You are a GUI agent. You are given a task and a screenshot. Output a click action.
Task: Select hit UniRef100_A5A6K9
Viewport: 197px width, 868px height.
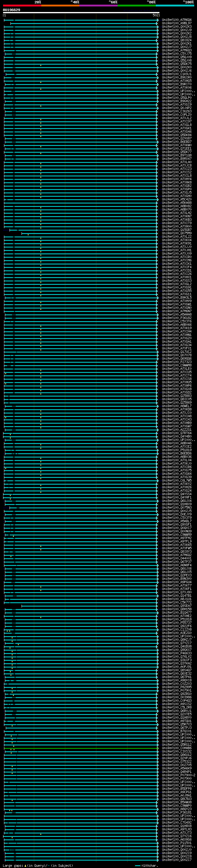pyautogui.click(x=176, y=768)
